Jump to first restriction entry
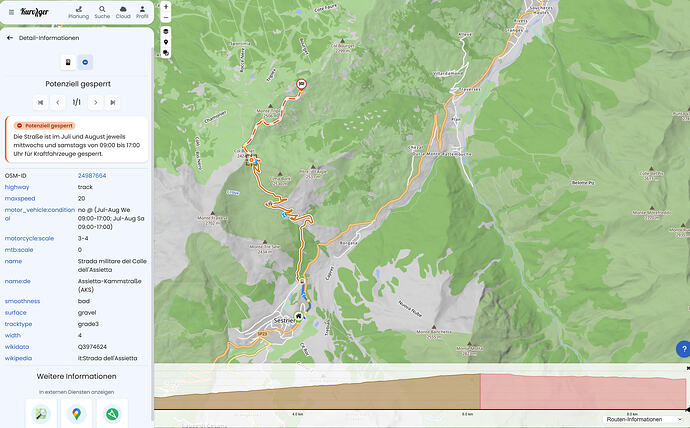690x428 pixels. tap(40, 102)
